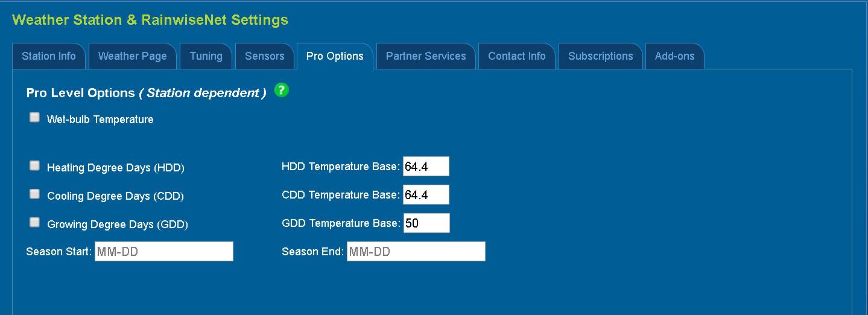Enable the Wet-bulb Temperature checkbox
This screenshot has height=315, width=868.
(35, 118)
